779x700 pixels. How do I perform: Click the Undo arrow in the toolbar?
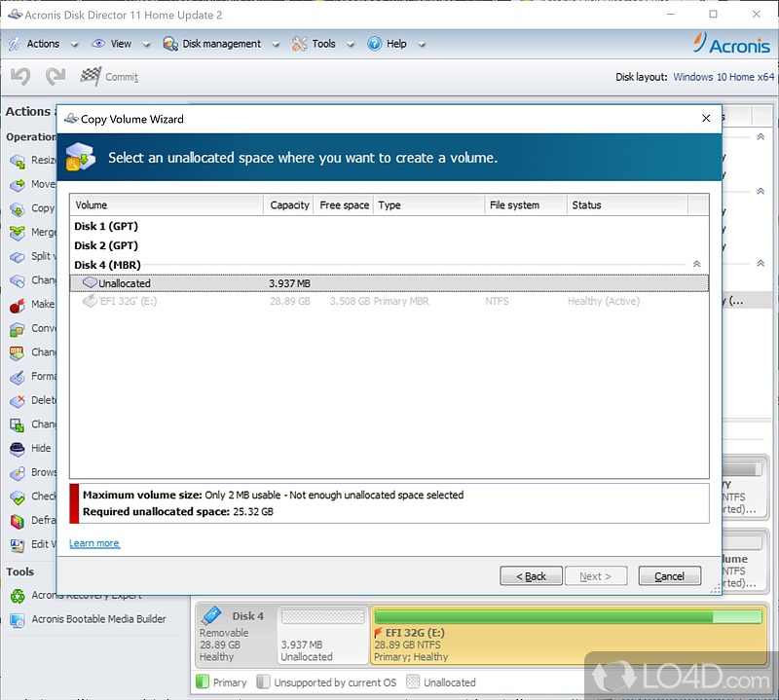pyautogui.click(x=20, y=77)
